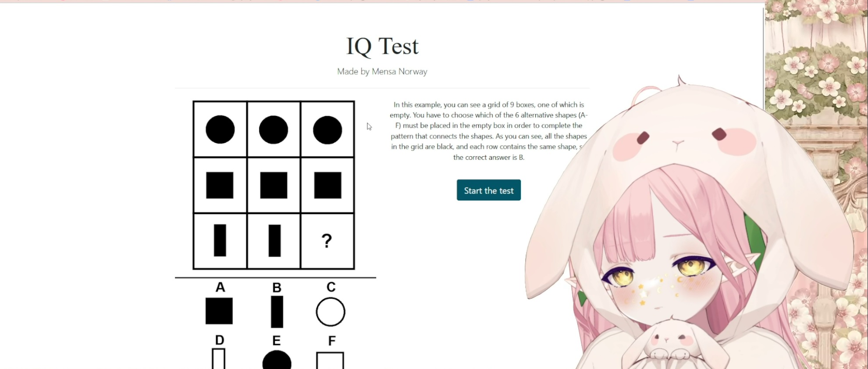Choose answer E black filled circle
Screen dimensions: 868x369
277,360
